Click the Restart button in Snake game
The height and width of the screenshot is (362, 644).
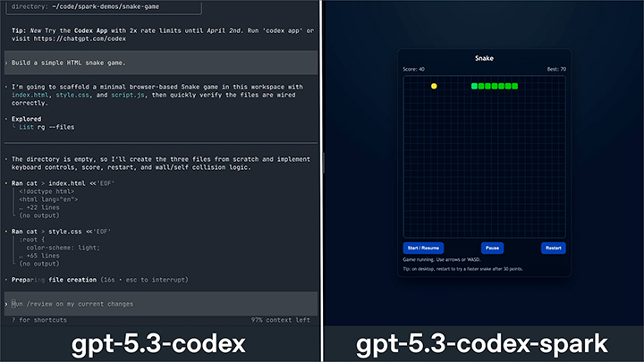click(x=554, y=248)
